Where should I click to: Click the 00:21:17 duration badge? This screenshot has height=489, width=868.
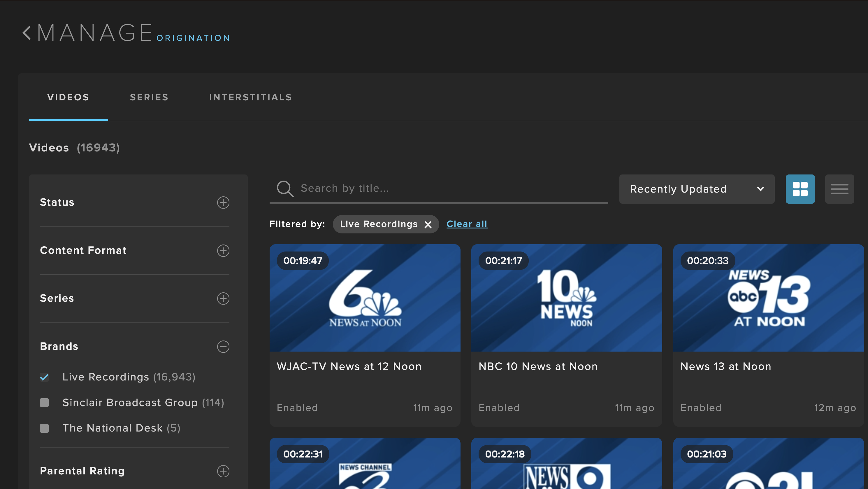503,261
